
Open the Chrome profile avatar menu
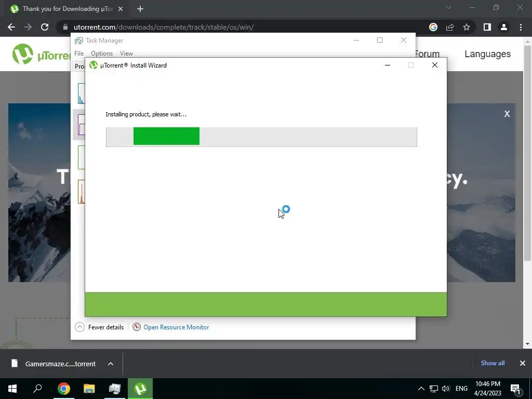504,27
